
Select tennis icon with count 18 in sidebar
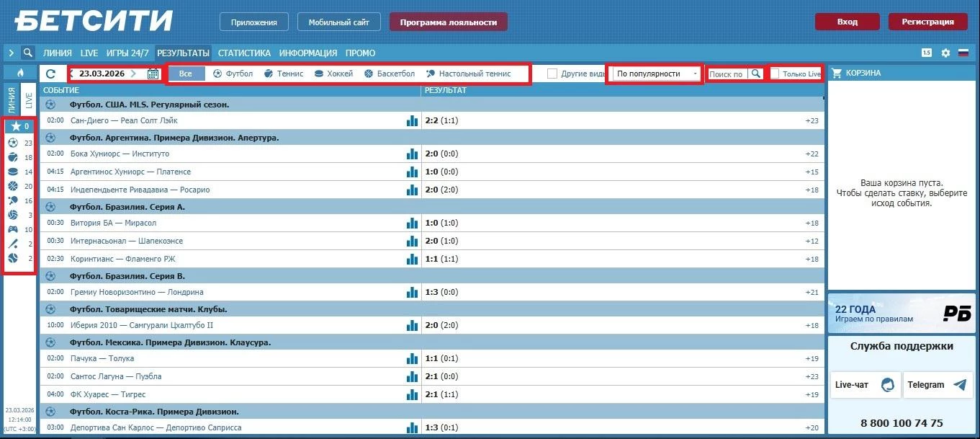pyautogui.click(x=13, y=157)
